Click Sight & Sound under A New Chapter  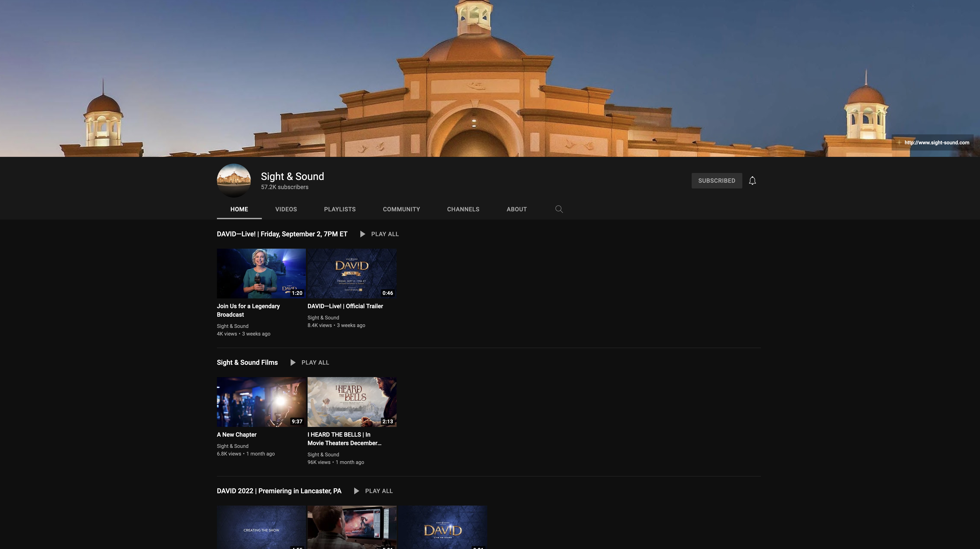coord(232,446)
